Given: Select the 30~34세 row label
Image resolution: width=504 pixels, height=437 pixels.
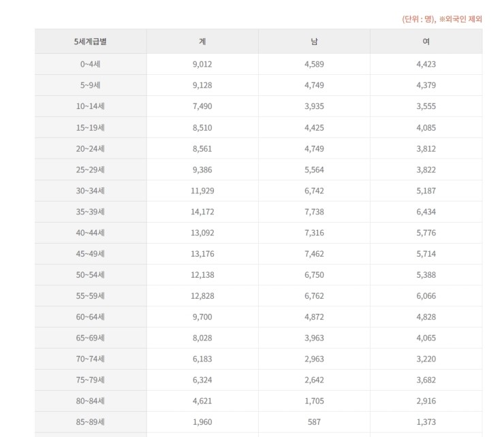Looking at the screenshot, I should (x=91, y=191).
